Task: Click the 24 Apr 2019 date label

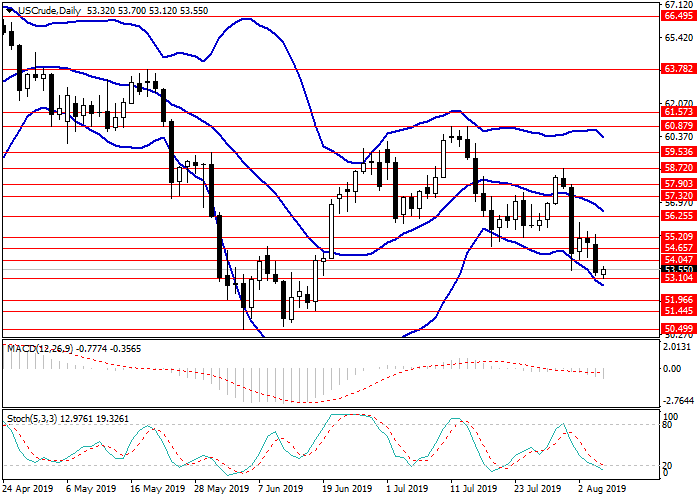Action: [x=26, y=491]
